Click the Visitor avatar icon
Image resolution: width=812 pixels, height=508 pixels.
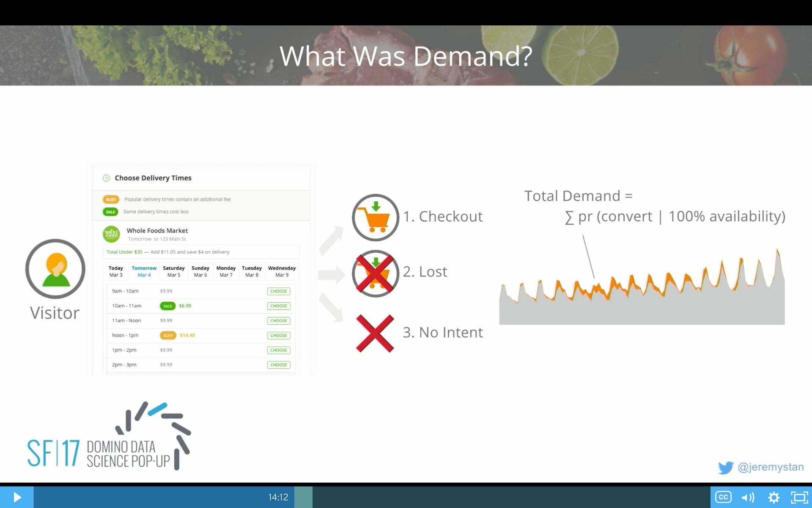pos(55,269)
